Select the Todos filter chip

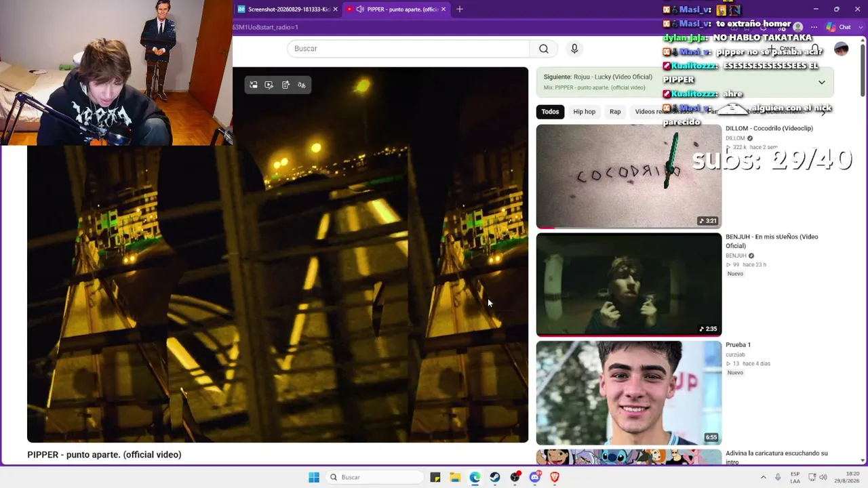[x=550, y=112]
